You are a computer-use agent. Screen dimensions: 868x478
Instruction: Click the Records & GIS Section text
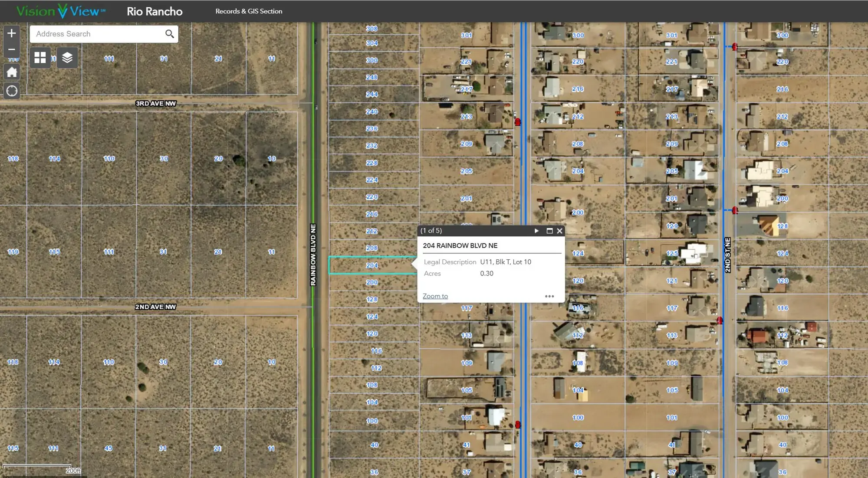(249, 11)
